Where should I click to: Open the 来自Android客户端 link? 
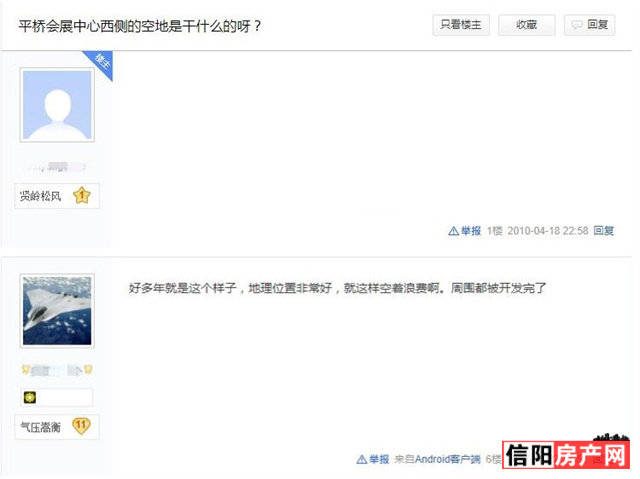pyautogui.click(x=437, y=459)
